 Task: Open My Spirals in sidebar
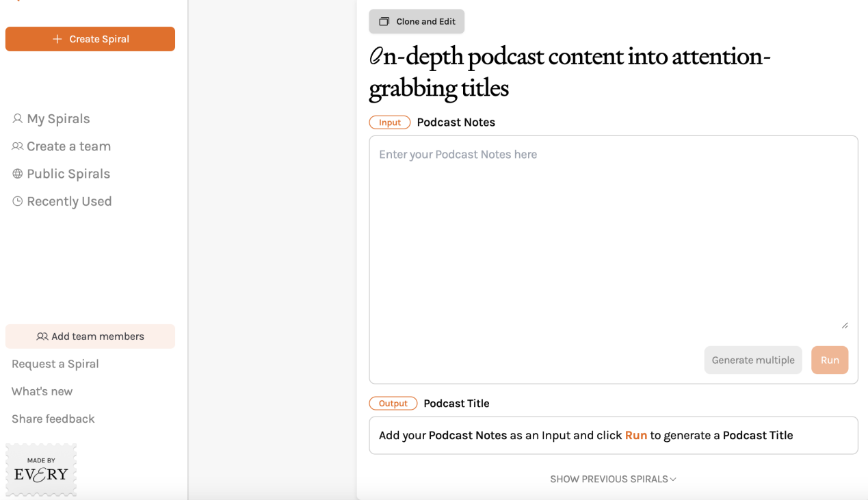click(x=58, y=119)
